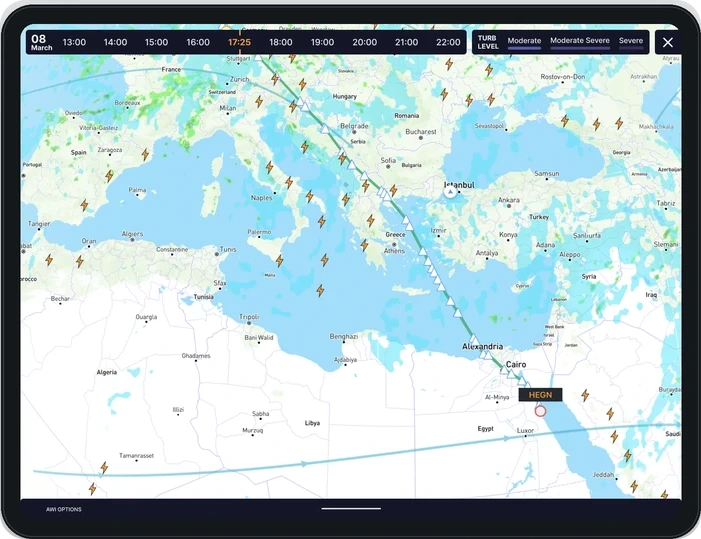The height and width of the screenshot is (539, 701).
Task: Click the current 17:25 time marker
Action: click(239, 42)
